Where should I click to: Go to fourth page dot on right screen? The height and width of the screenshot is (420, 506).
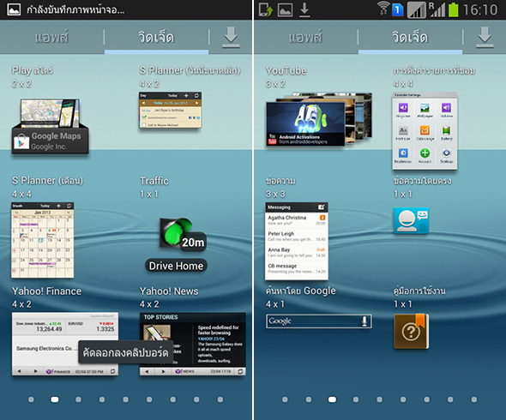point(356,399)
